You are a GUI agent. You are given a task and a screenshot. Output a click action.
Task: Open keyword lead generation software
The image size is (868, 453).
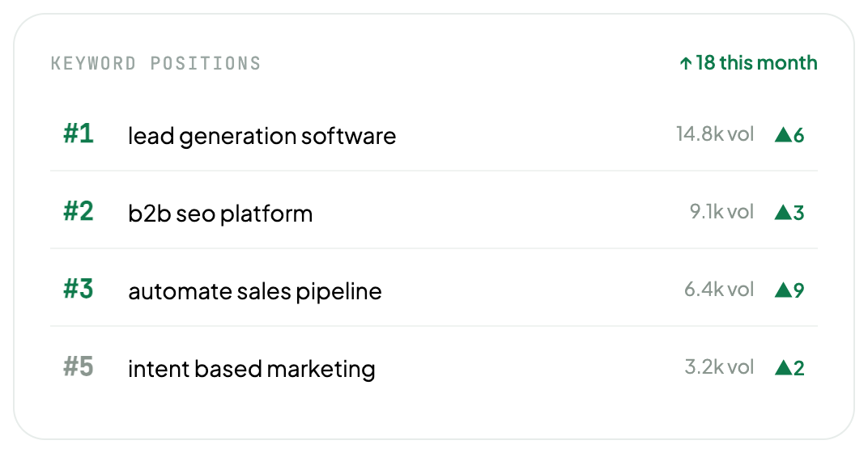(x=262, y=136)
